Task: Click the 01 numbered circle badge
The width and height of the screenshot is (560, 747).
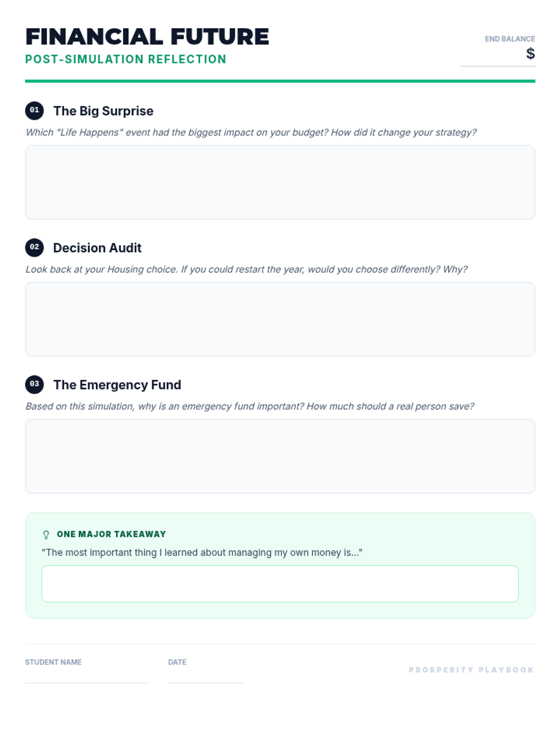Action: 35,111
